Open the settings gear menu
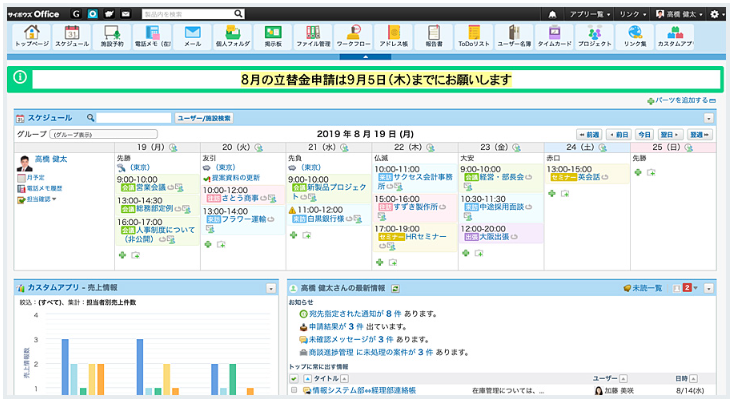Image resolution: width=733 pixels, height=400 pixels. (x=718, y=13)
